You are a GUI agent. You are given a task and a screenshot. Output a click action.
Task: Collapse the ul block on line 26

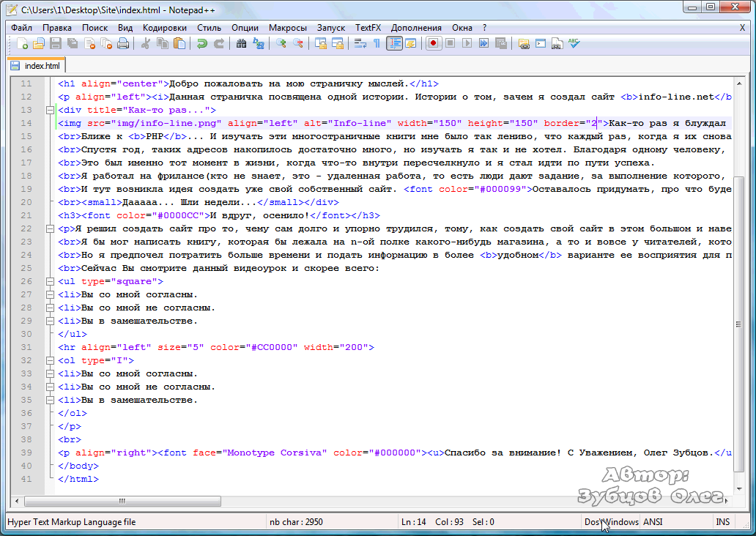point(50,282)
